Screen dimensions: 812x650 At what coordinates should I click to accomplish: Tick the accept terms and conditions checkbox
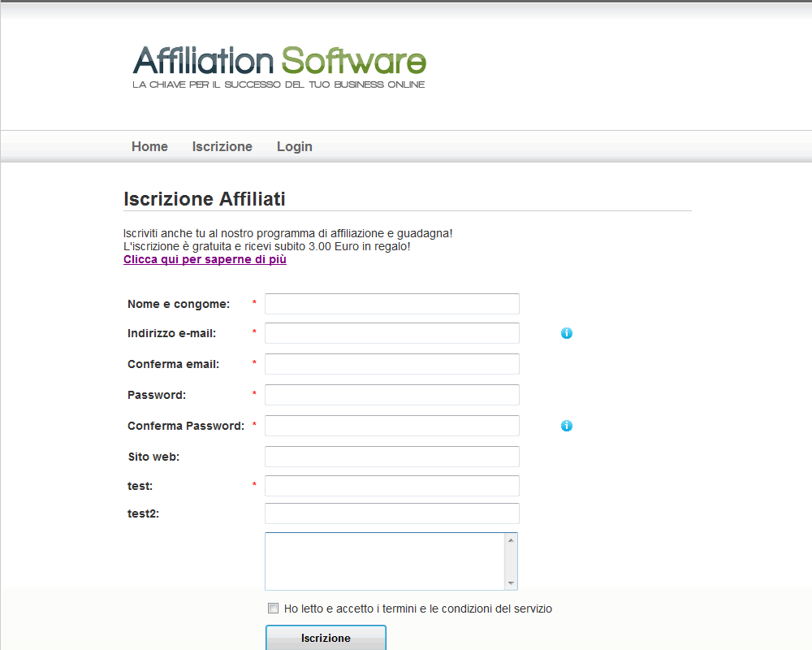pyautogui.click(x=273, y=608)
